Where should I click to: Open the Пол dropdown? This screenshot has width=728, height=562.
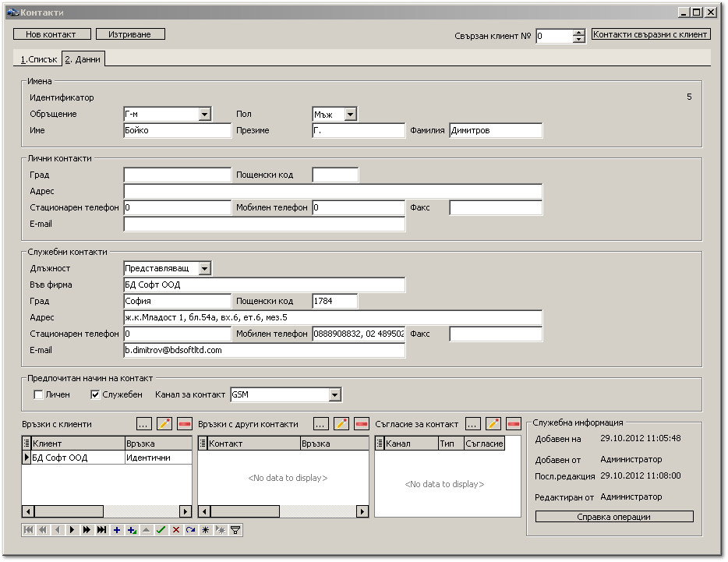click(x=351, y=115)
